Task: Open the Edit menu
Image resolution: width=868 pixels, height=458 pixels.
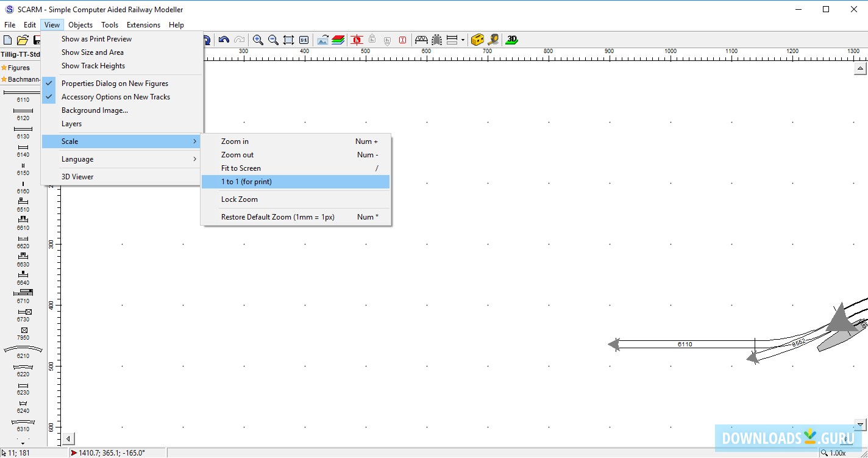Action: tap(30, 25)
